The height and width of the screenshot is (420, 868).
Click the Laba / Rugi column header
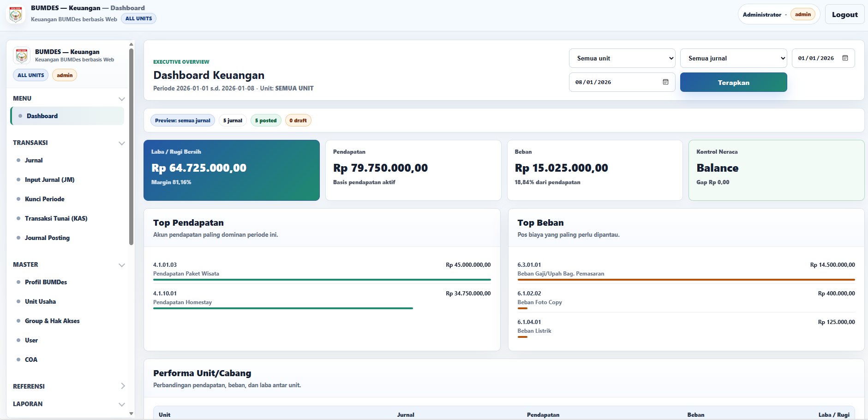point(834,415)
